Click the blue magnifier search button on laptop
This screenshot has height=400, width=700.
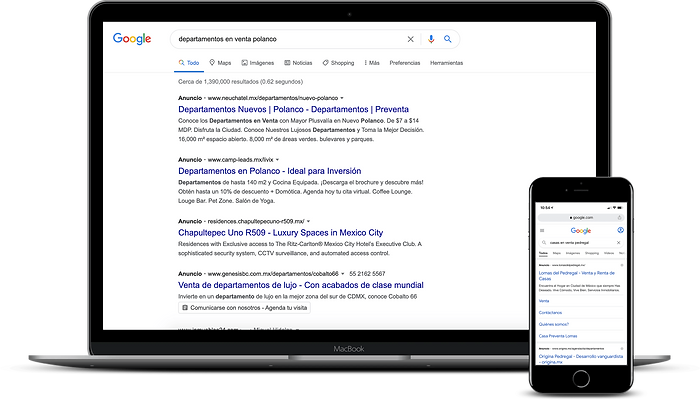click(x=447, y=39)
